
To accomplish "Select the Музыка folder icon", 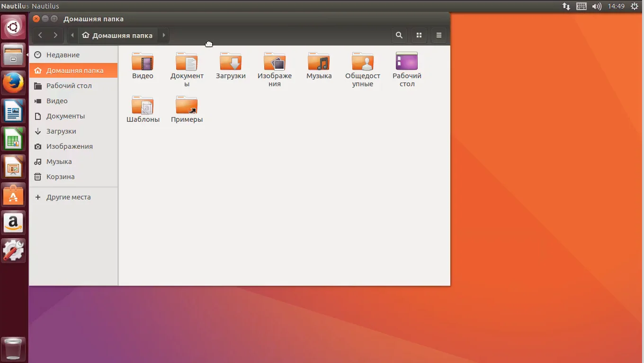I will (319, 63).
